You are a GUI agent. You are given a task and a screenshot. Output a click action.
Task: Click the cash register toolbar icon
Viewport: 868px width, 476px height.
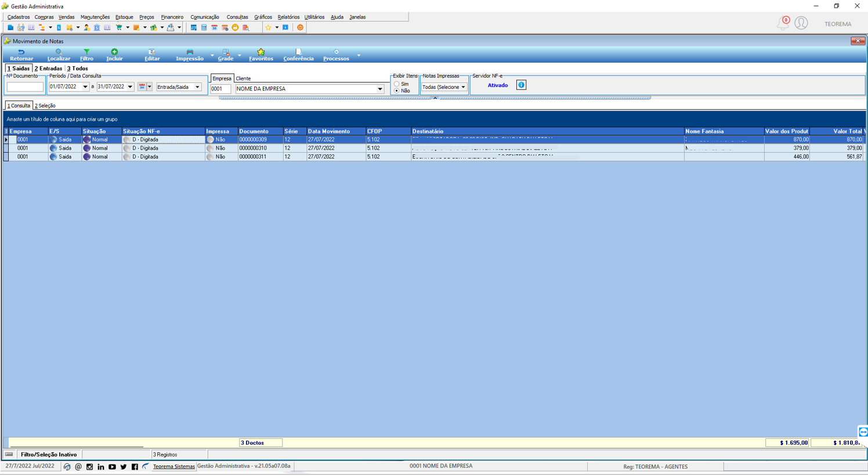click(x=171, y=27)
